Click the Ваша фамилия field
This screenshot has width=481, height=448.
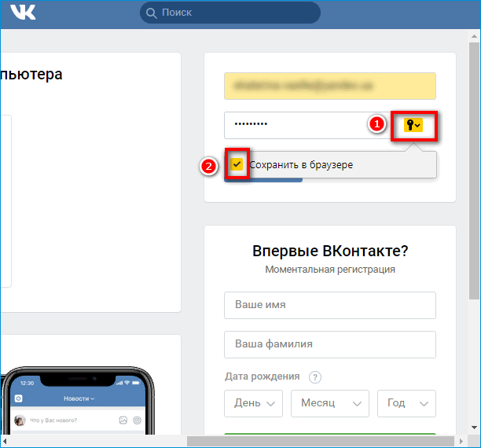click(330, 344)
